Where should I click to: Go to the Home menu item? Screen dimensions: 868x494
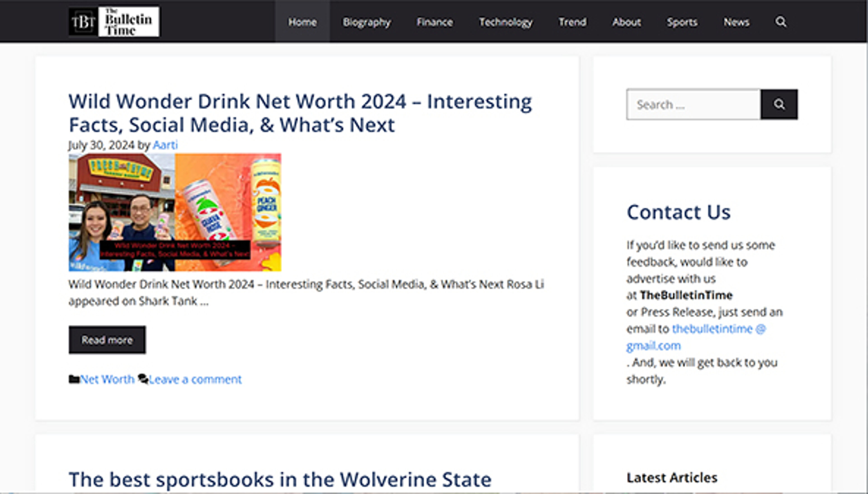tap(302, 22)
